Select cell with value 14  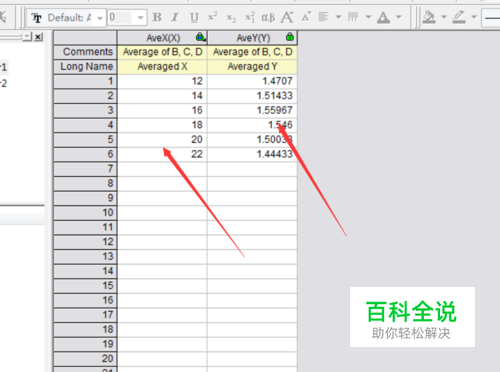(162, 96)
